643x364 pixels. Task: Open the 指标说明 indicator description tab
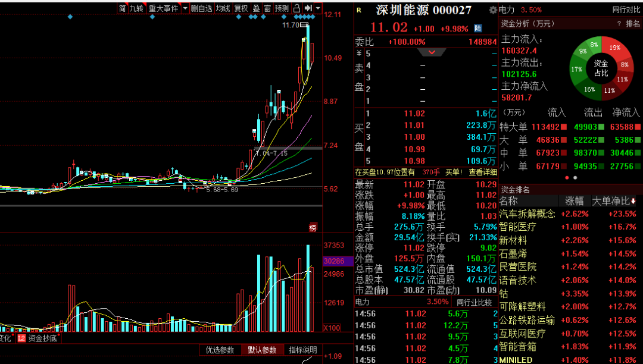(x=302, y=350)
